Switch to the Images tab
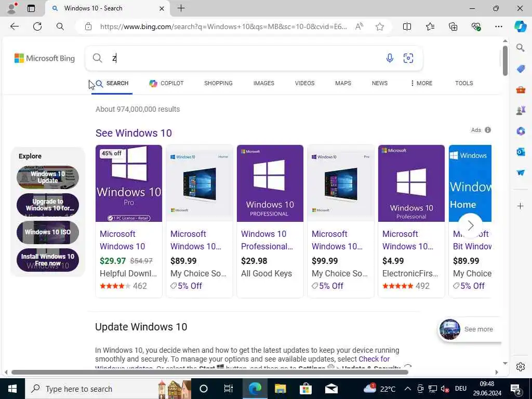This screenshot has height=399, width=532. point(263,83)
